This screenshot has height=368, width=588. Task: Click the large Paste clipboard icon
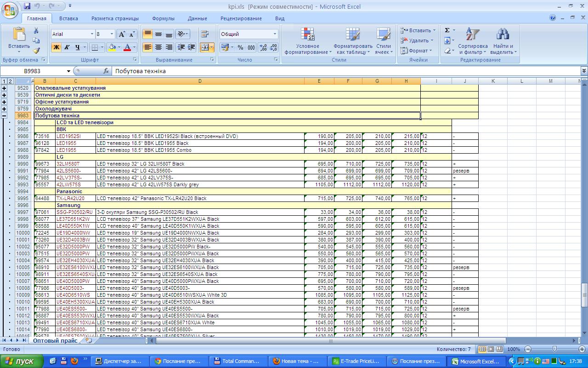click(x=19, y=34)
